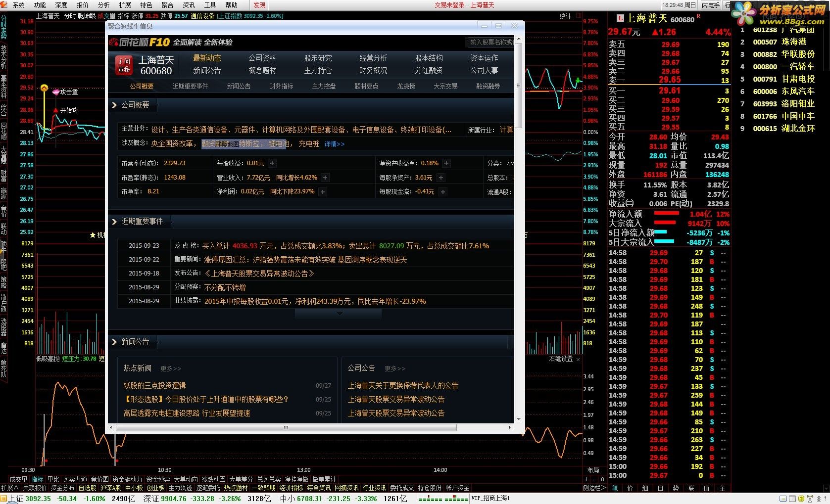The height and width of the screenshot is (504, 830).
Task: Click the 扩展 toggle in the bottom bar
Action: click(x=9, y=488)
